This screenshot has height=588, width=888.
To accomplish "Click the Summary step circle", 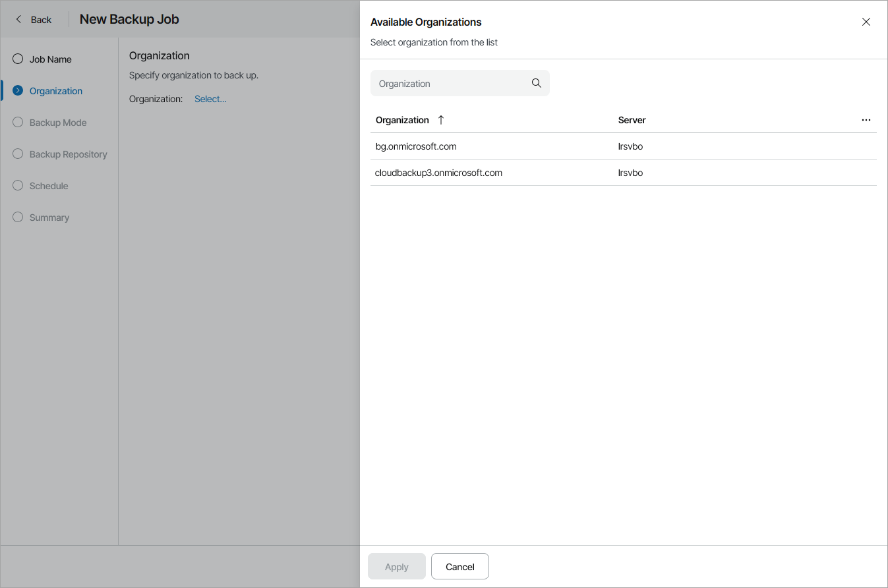I will coord(18,218).
